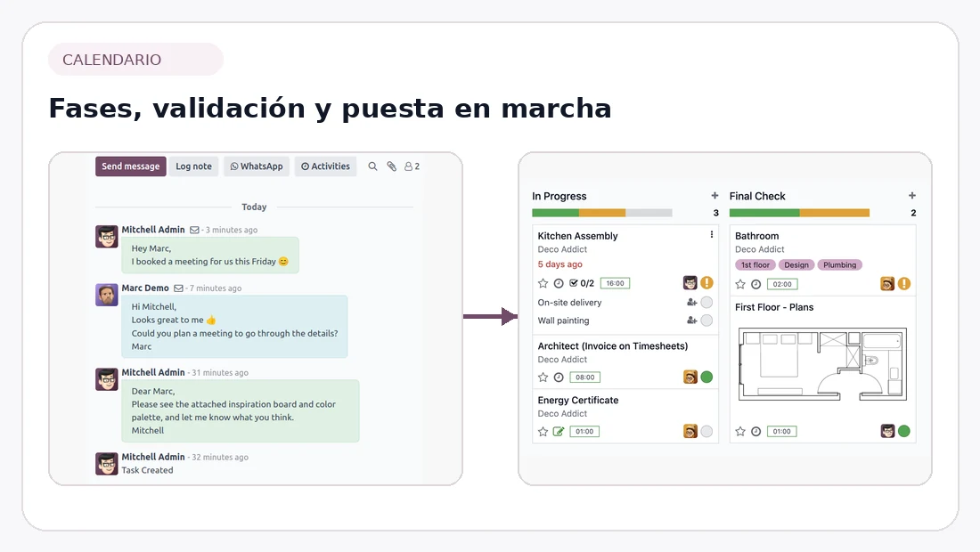Toggle the grey status circle on Energy Certificate
The height and width of the screenshot is (552, 980).
(x=706, y=432)
